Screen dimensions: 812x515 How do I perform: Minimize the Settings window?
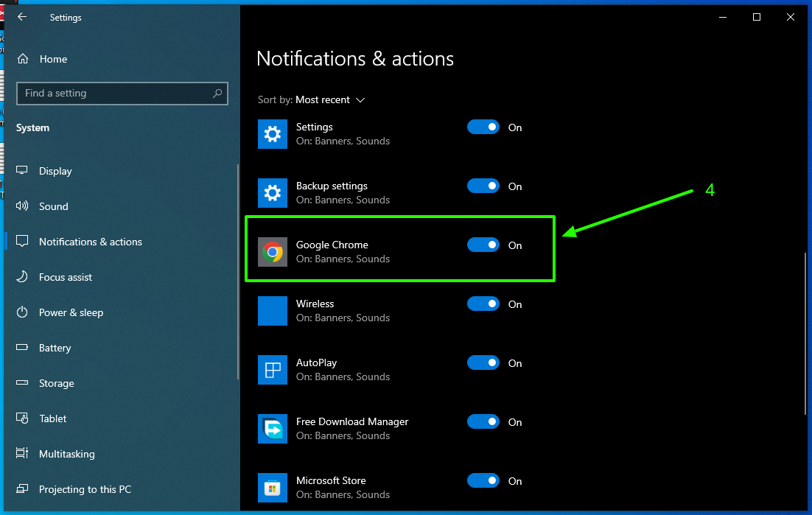(723, 17)
